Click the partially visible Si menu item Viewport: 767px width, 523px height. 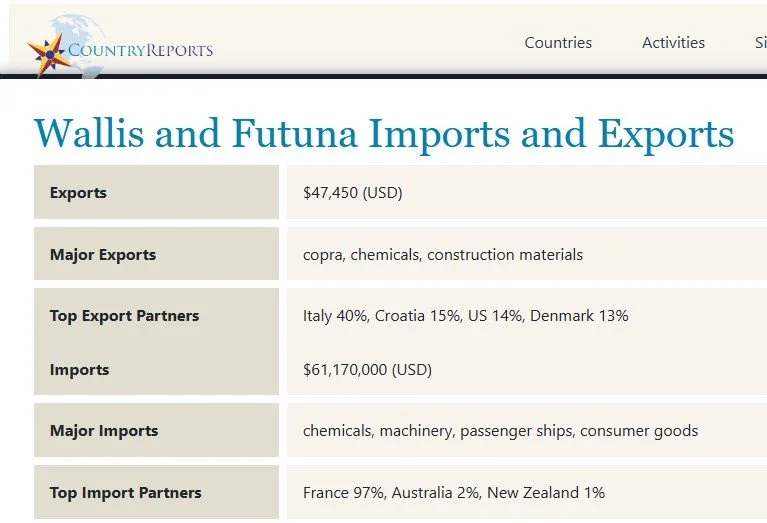point(761,43)
